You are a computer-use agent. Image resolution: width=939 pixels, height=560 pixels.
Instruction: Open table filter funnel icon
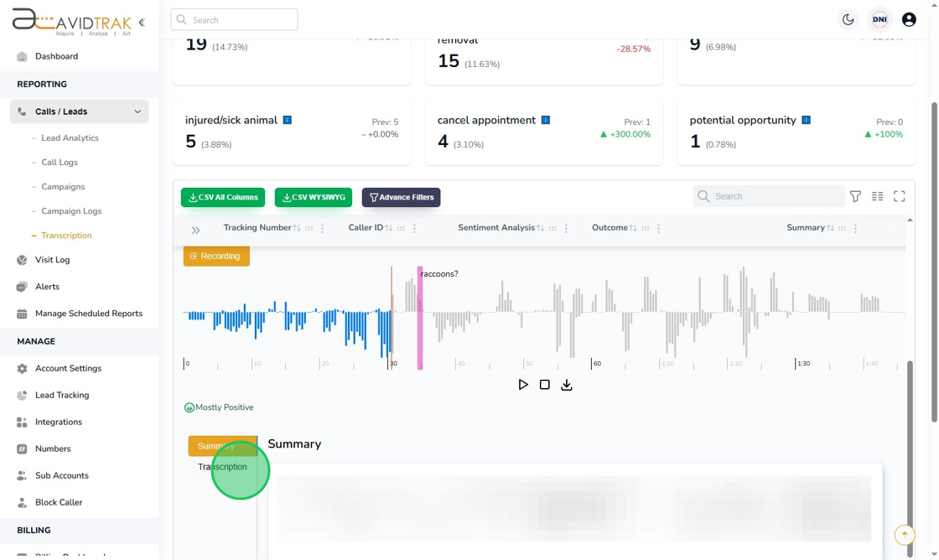855,196
